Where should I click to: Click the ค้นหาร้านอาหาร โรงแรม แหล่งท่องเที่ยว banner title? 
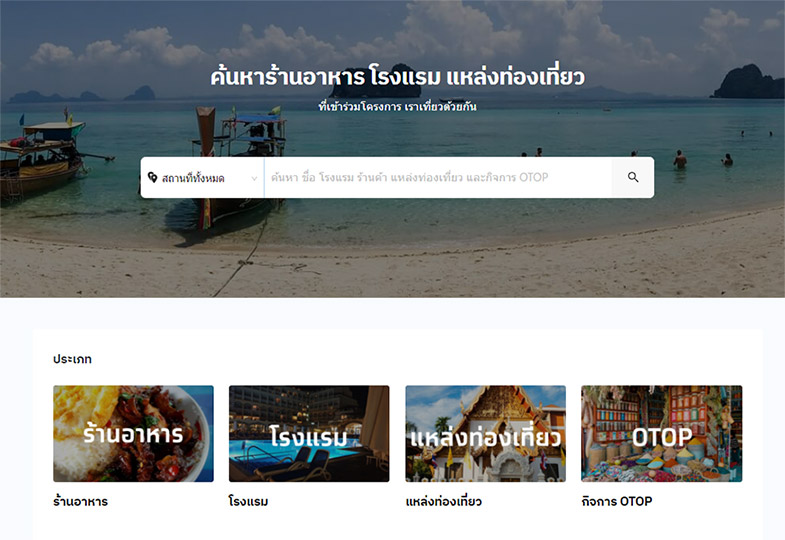tap(398, 77)
